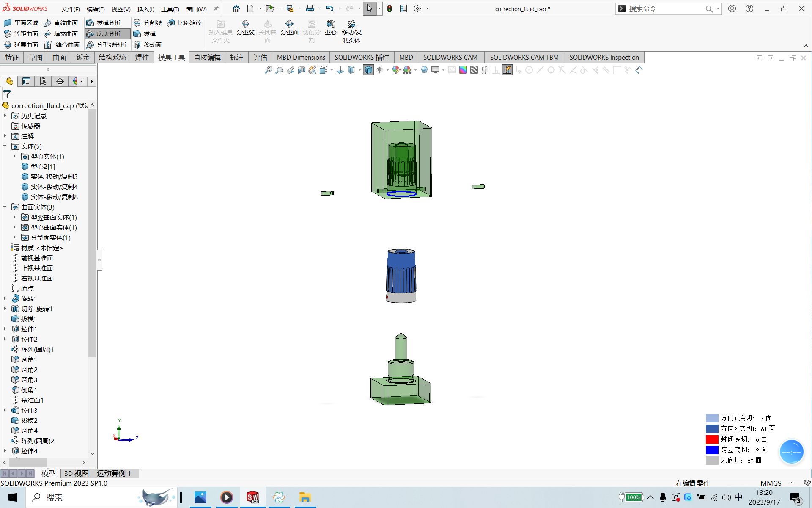Switch to the 曲面 ribbon tab
Viewport: 812px width, 508px height.
pyautogui.click(x=59, y=58)
